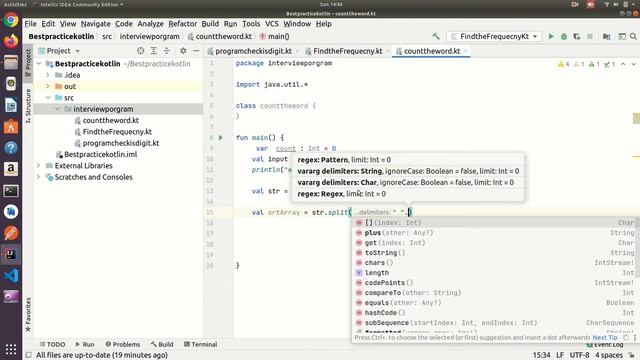This screenshot has height=360, width=640.
Task: Click the LF line separator status entry
Action: 560,355
